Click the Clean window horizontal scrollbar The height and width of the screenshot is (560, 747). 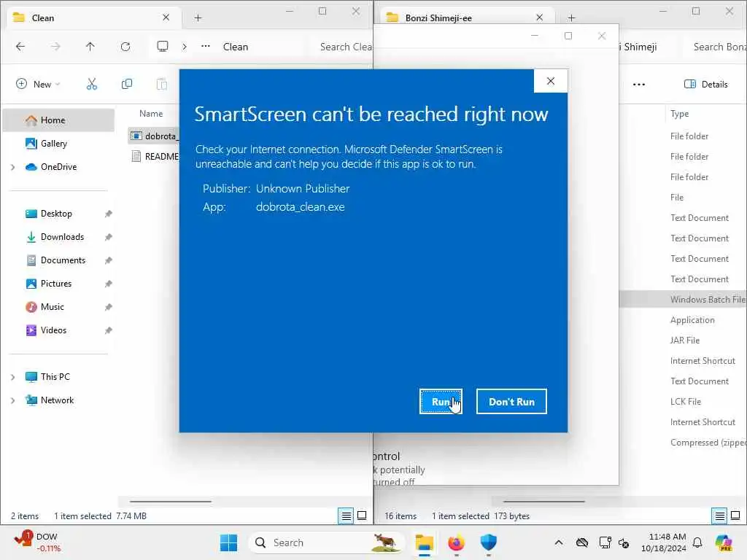pos(171,501)
